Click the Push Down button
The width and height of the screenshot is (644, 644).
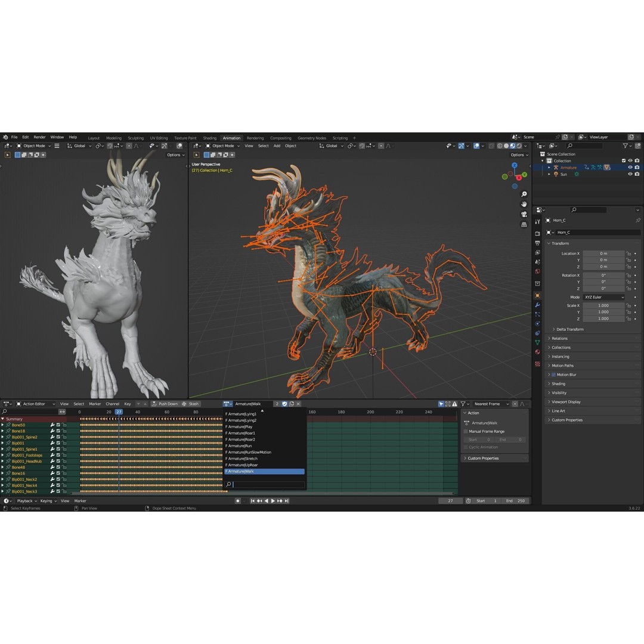[x=165, y=404]
